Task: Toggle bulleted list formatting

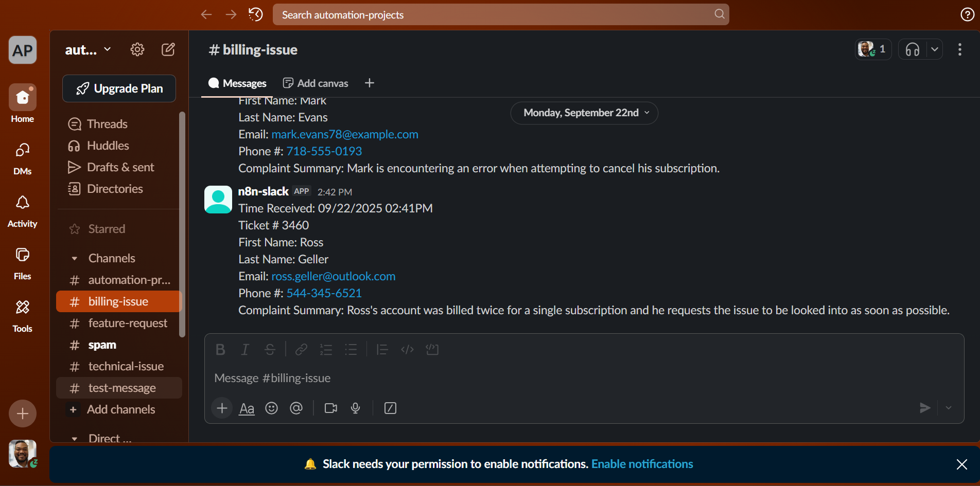Action: tap(351, 350)
